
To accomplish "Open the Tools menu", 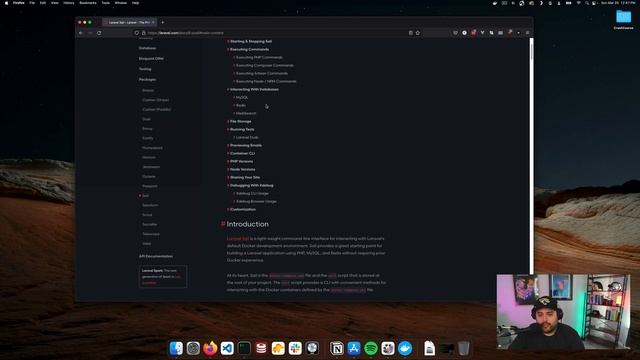I will 105,3.
